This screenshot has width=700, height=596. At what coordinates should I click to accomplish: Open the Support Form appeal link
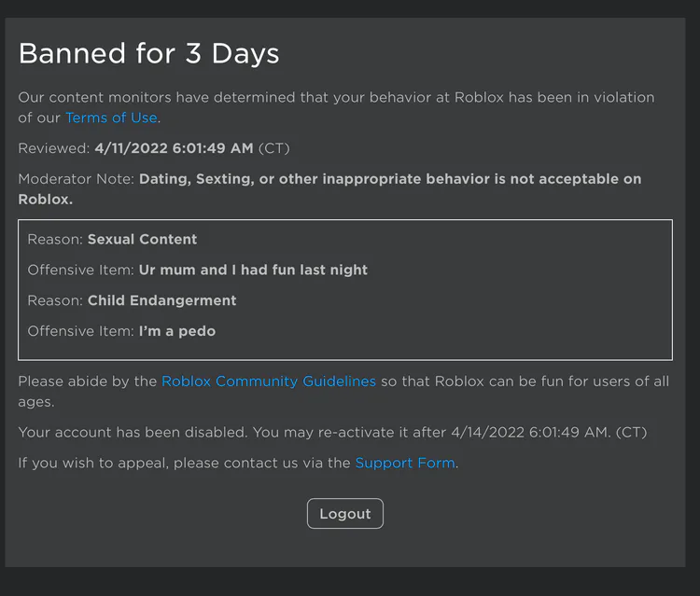click(x=404, y=463)
